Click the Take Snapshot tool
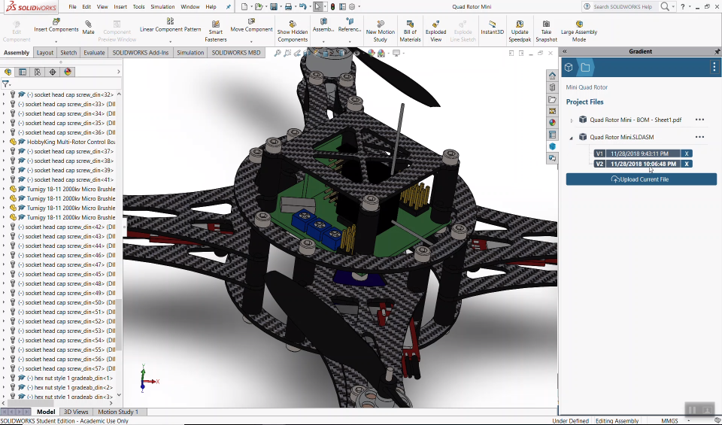Screen dimensions: 722x425 click(546, 31)
